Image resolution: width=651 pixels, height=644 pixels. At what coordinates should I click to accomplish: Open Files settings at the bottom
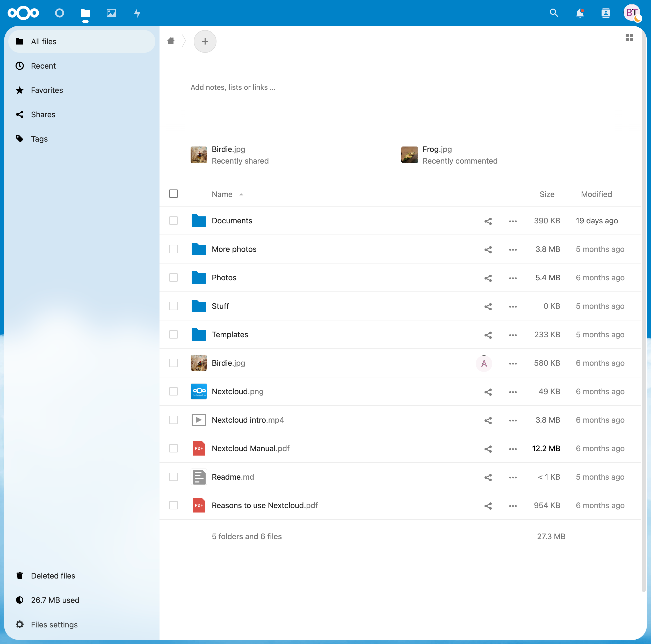point(54,625)
